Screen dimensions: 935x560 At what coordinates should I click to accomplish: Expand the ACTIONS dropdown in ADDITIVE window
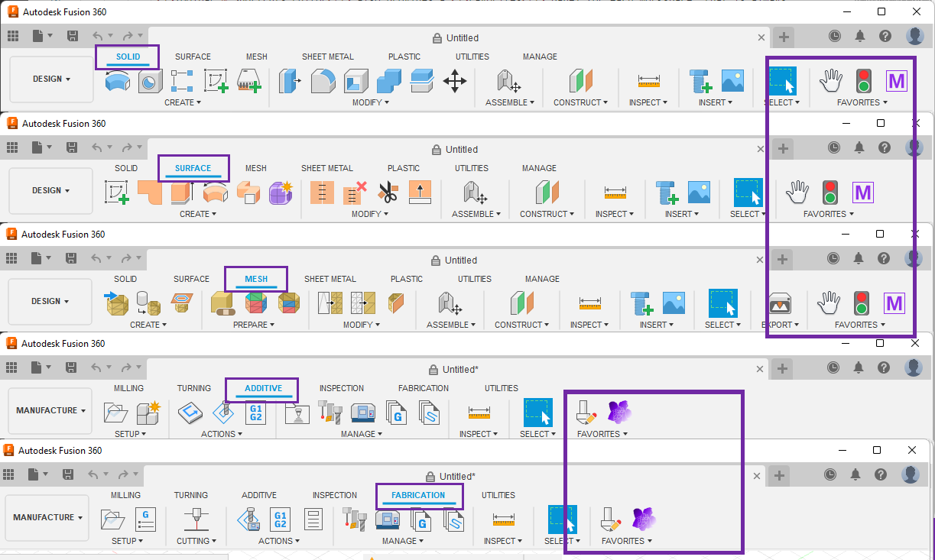coord(222,434)
